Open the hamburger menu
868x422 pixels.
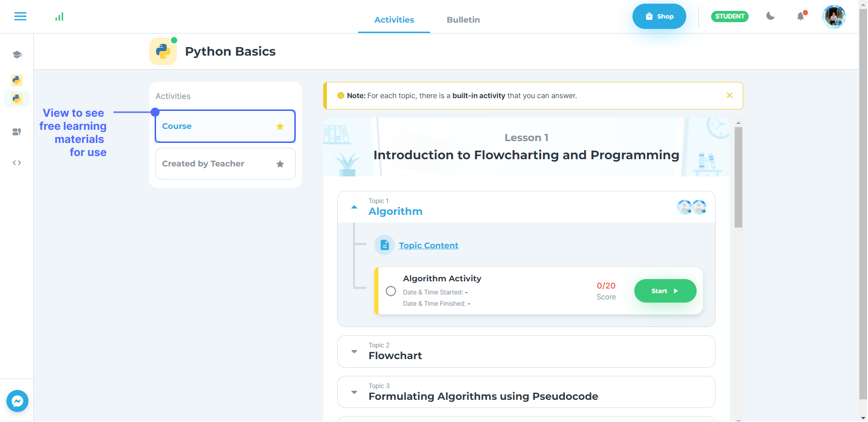click(x=20, y=17)
